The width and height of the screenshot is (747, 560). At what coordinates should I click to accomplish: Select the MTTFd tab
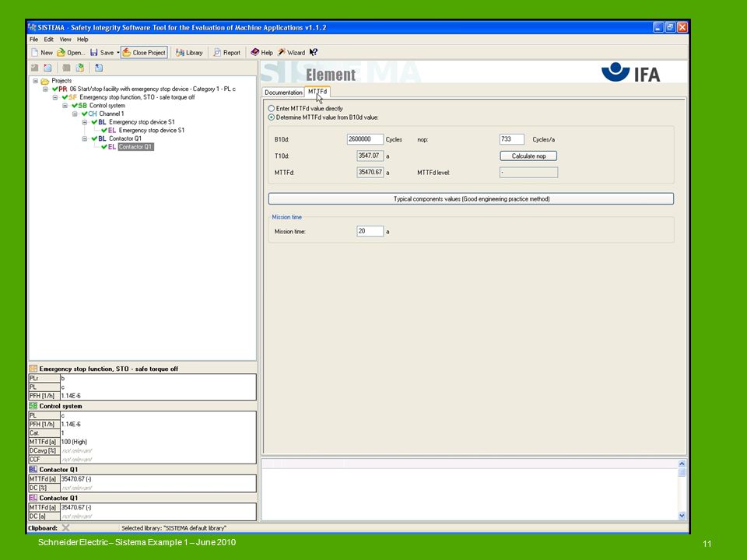click(x=317, y=92)
